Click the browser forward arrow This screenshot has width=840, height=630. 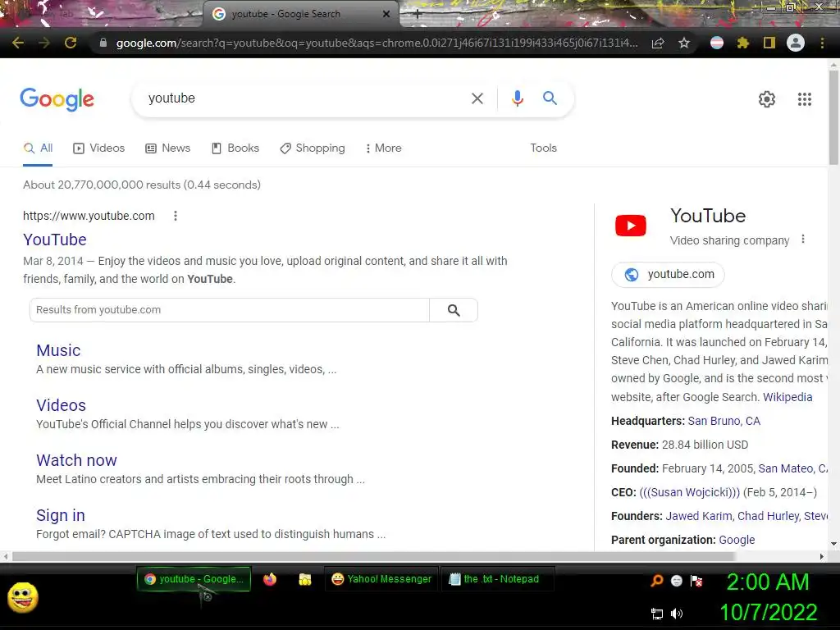(x=44, y=43)
